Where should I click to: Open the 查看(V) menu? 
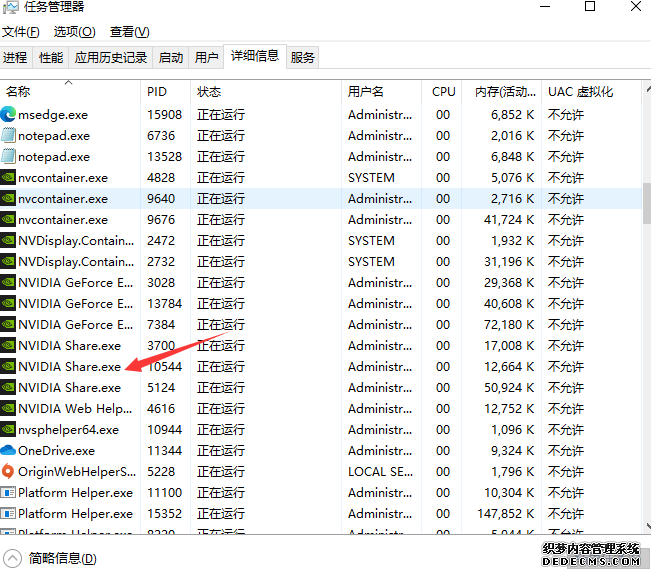coord(130,32)
